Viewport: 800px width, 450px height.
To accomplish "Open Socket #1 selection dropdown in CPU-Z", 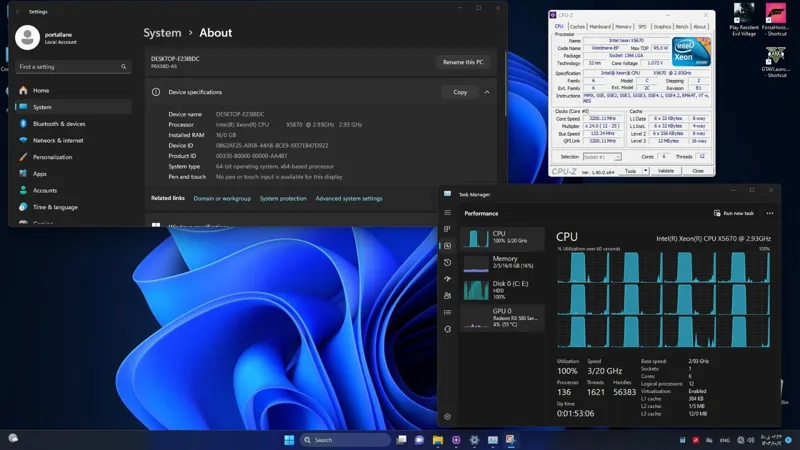I will click(x=602, y=157).
